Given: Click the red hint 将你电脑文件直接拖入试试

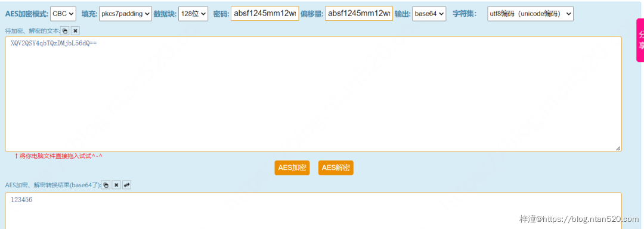Looking at the screenshot, I should click(58, 156).
